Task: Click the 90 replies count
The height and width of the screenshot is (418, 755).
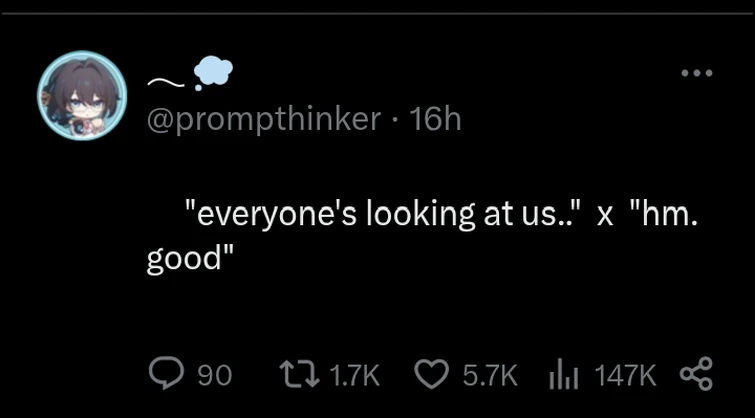Action: (x=214, y=375)
